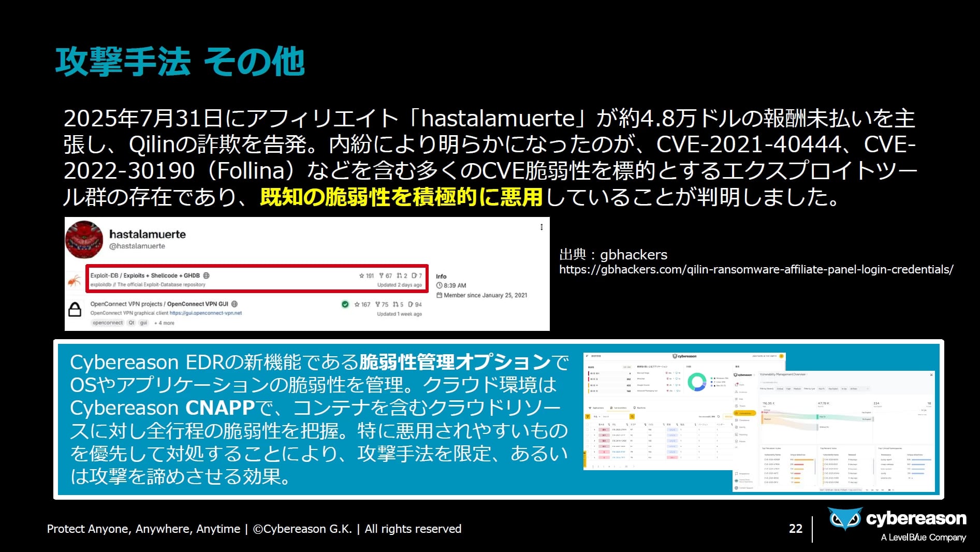The width and height of the screenshot is (980, 552).
Task: Expand the '+ 4 more' topics
Action: point(164,323)
